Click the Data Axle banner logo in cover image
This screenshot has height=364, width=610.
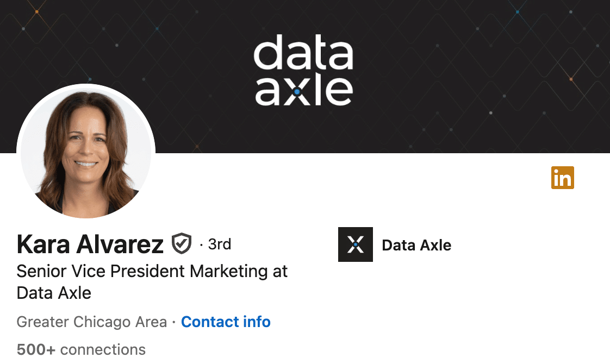coord(304,70)
